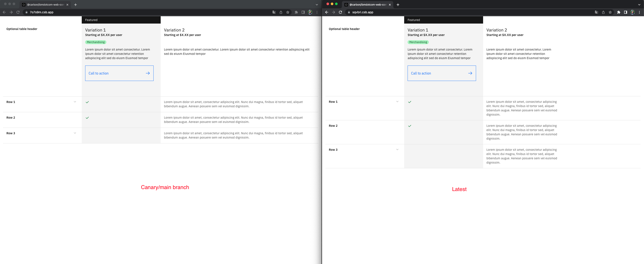Screen dimensions: 644x264
Task: Expand Row 3 chevron in the Canary table
Action: [x=75, y=133]
